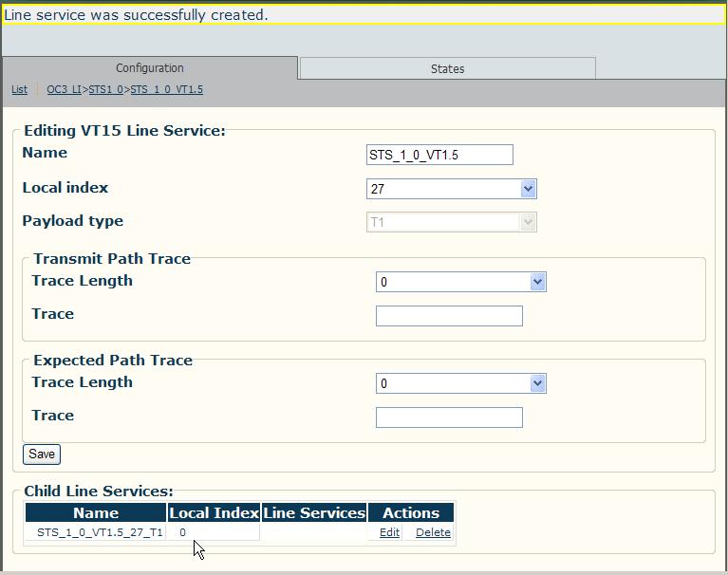Open the Local index dropdown arrow
728x575 pixels.
528,189
